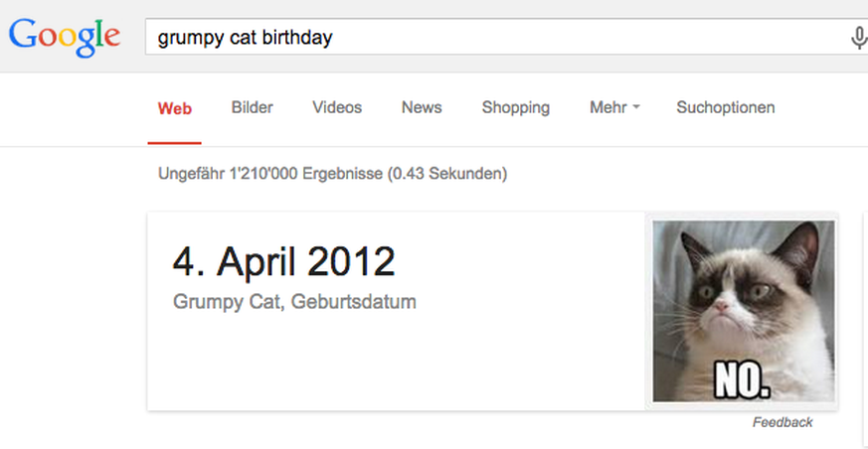
Task: Show News results
Action: point(422,107)
